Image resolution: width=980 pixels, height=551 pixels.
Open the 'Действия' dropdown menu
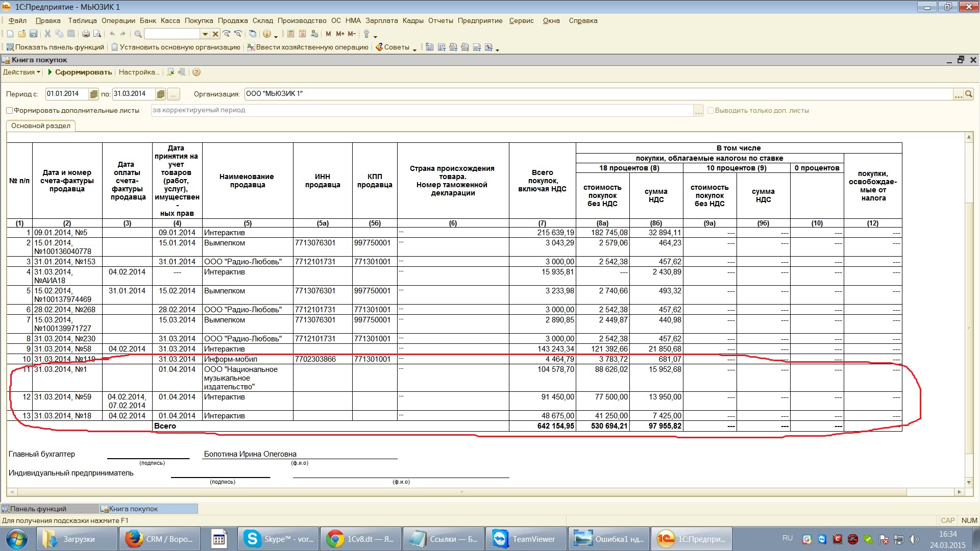(21, 72)
